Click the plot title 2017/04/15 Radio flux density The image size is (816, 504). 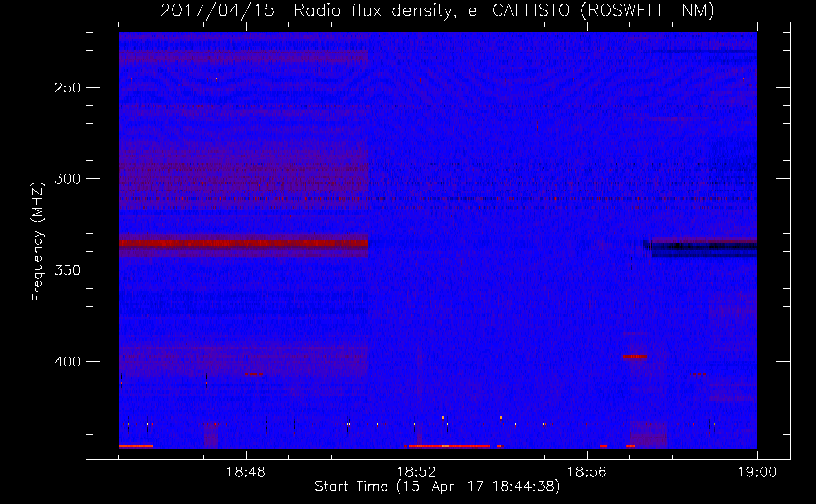click(x=437, y=10)
